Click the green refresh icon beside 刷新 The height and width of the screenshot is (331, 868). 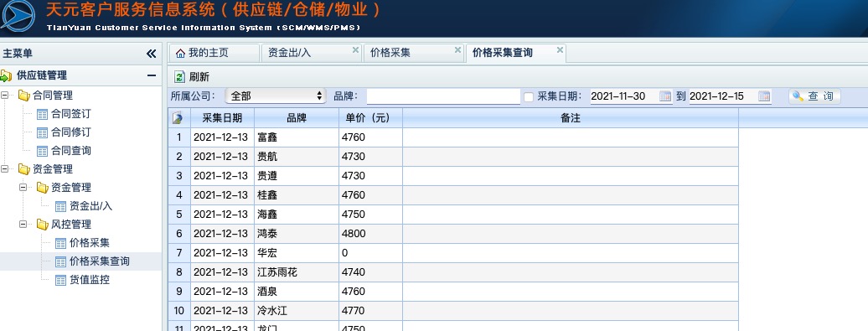pos(179,77)
